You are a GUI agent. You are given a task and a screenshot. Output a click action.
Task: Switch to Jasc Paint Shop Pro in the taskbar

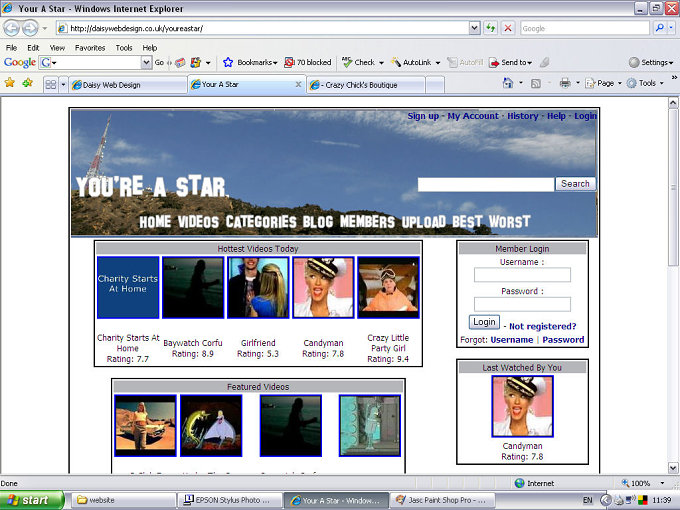pos(442,500)
